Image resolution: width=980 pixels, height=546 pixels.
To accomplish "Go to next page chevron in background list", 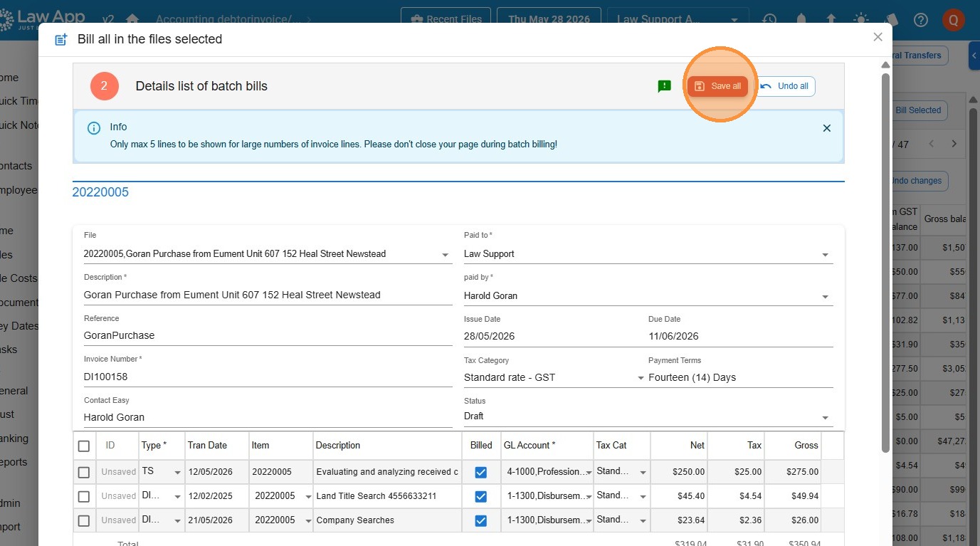I will (x=954, y=144).
